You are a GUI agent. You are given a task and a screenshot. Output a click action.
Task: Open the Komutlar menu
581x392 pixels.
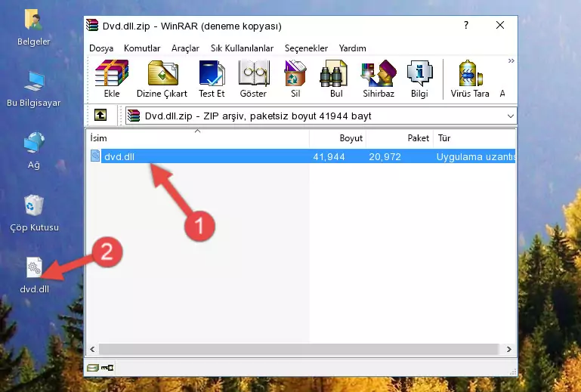pyautogui.click(x=142, y=48)
